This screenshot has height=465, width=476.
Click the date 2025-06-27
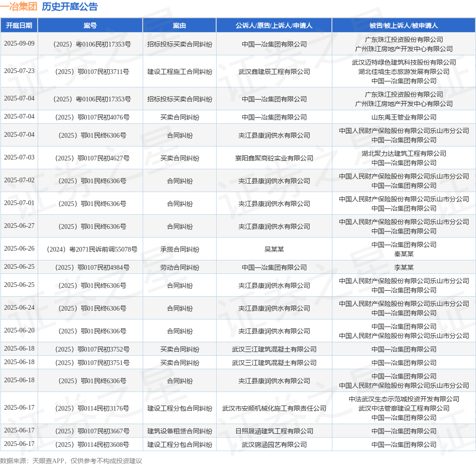point(19,226)
